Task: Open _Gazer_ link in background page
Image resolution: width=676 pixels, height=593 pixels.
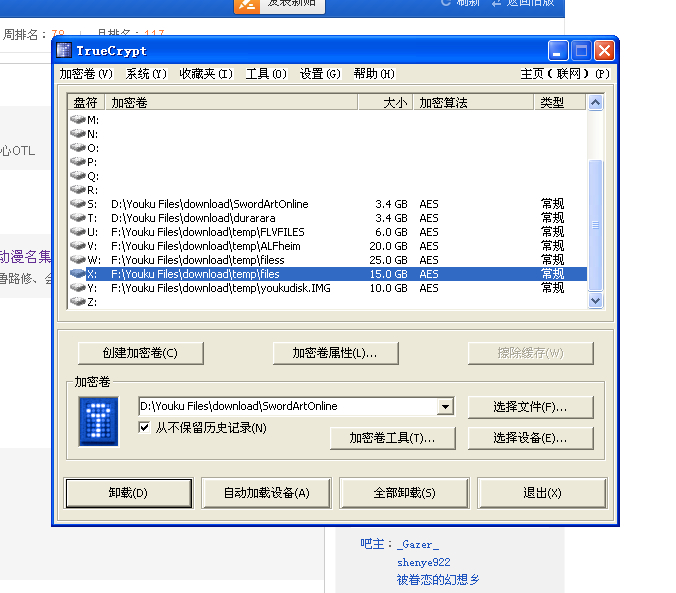Action: coord(418,544)
